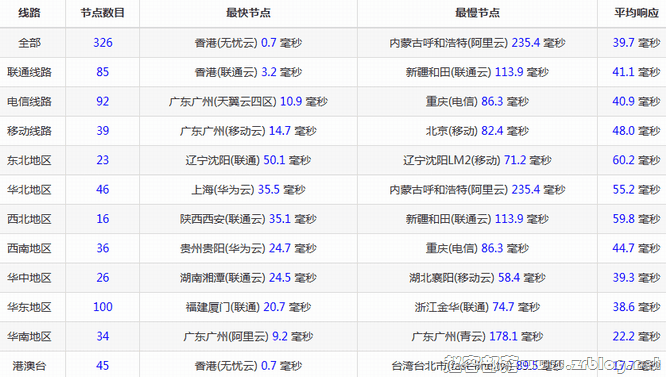The width and height of the screenshot is (666, 377).
Task: Click node count 39 for 移动线路
Action: pyautogui.click(x=103, y=131)
